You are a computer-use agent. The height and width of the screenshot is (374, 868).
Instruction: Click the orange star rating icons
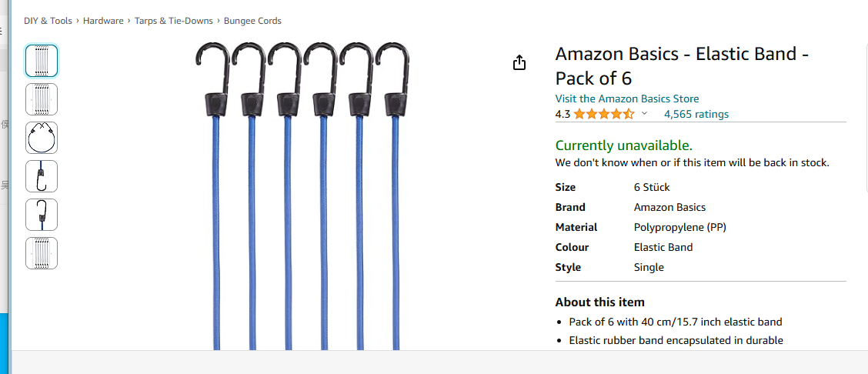[x=603, y=115]
